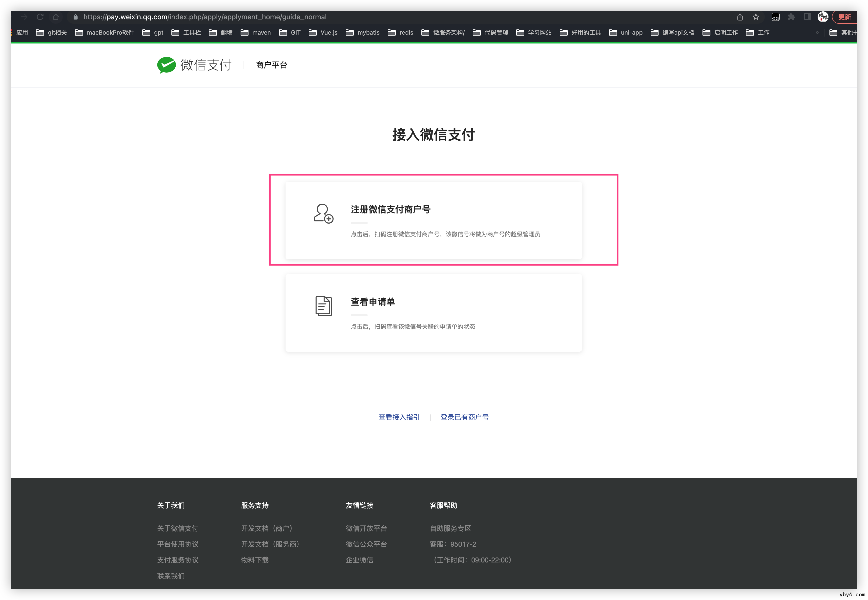Image resolution: width=868 pixels, height=600 pixels.
Task: Open the git相关 bookmark folder
Action: pos(51,33)
